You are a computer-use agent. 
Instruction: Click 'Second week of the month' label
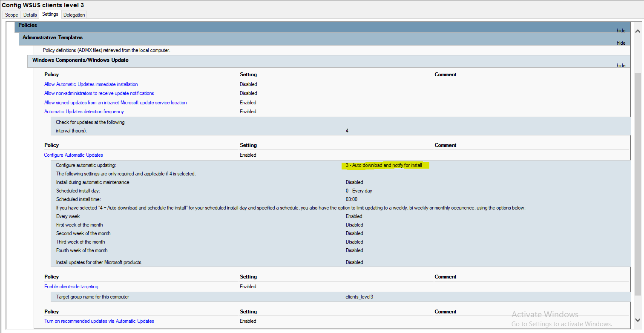pyautogui.click(x=83, y=233)
